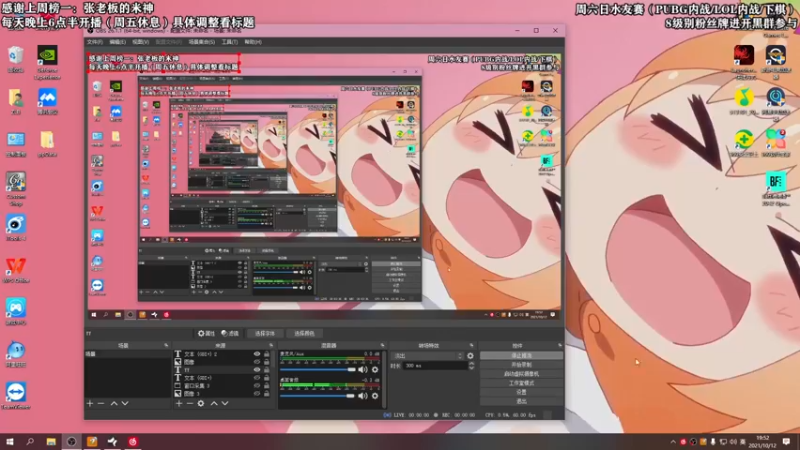Pop out the Sources dock panel
800x450 pixels.
[271, 345]
